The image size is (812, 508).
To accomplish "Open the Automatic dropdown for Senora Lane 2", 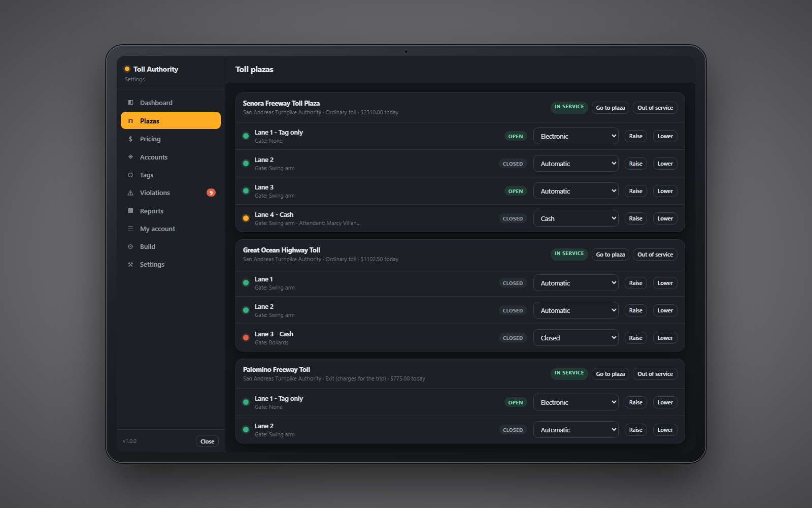I will pos(576,164).
